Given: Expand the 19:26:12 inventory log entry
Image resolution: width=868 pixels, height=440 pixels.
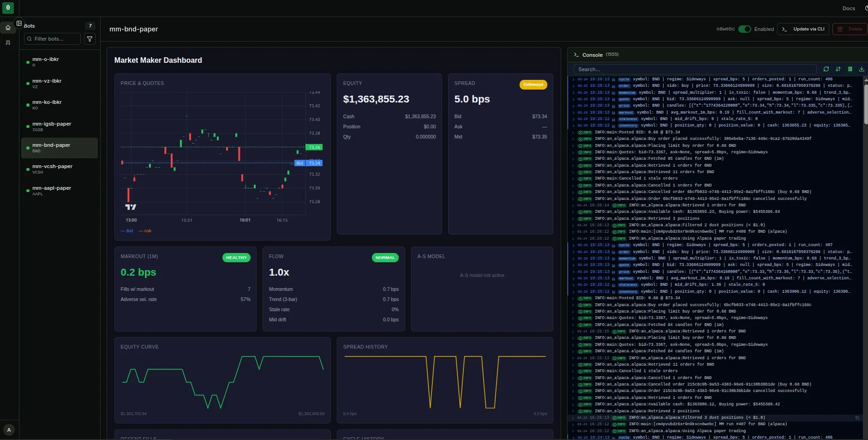Looking at the screenshot, I should coord(573,126).
